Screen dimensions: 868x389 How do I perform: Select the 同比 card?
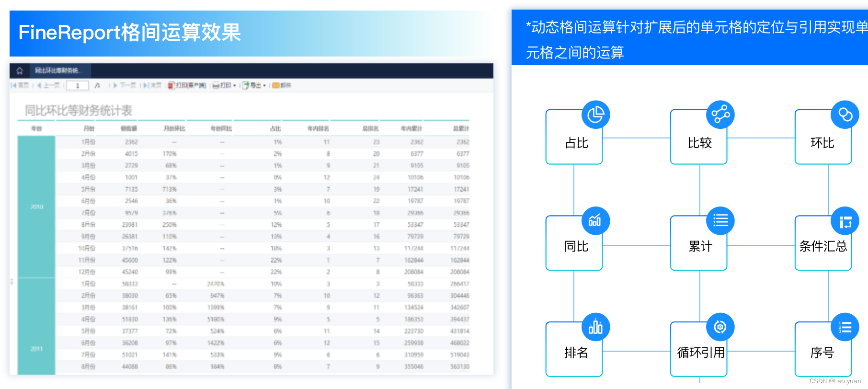click(x=574, y=243)
